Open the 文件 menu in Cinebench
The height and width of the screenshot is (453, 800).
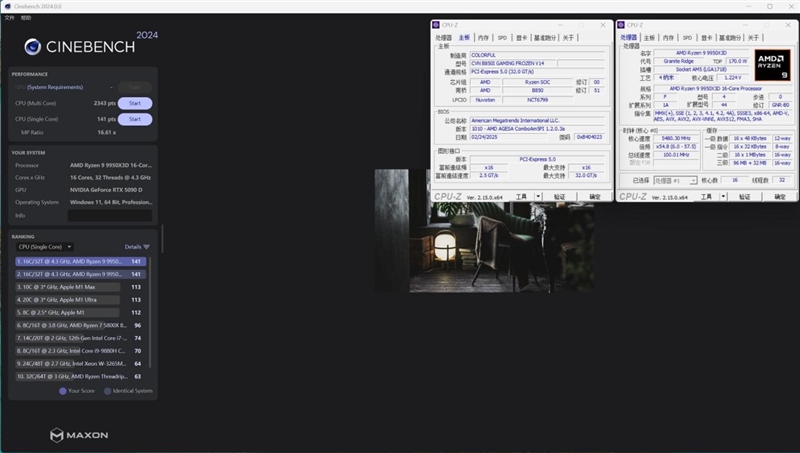tap(10, 18)
